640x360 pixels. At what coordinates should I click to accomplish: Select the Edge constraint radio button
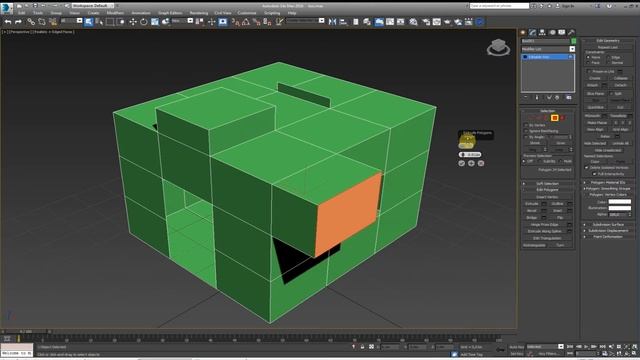tap(608, 57)
